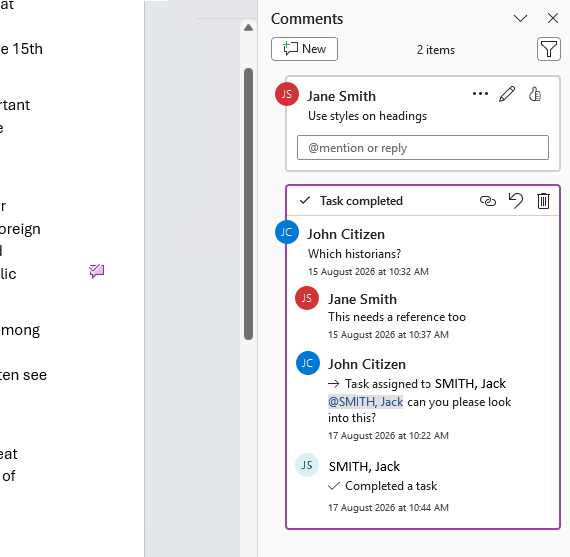
Task: Reopen the completed task with the undo arrow
Action: point(515,201)
